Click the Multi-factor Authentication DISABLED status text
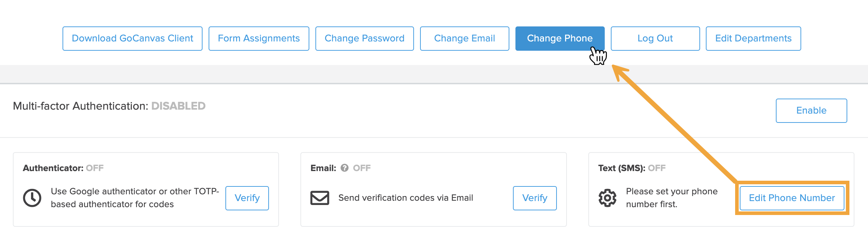The height and width of the screenshot is (250, 868). pyautogui.click(x=178, y=106)
